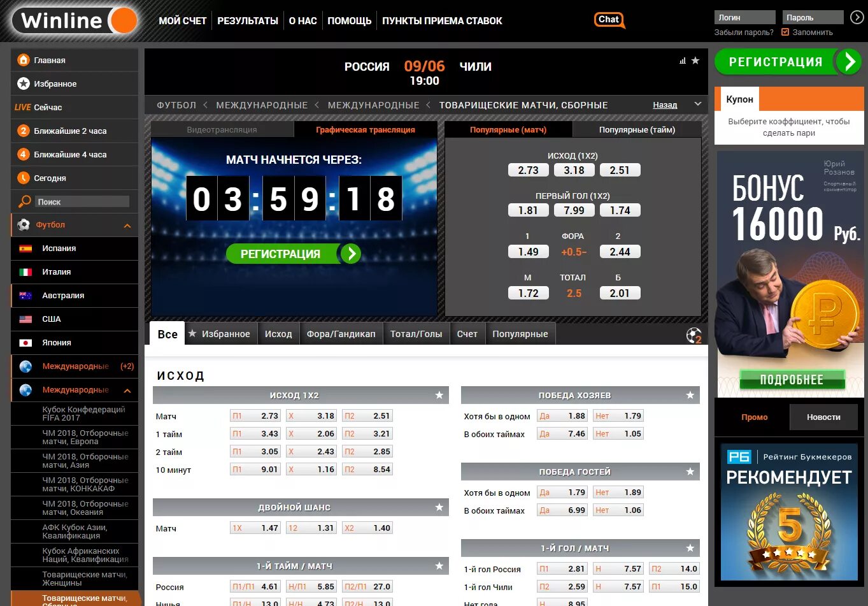Click the Италия flag icon
The height and width of the screenshot is (606, 868).
click(25, 272)
